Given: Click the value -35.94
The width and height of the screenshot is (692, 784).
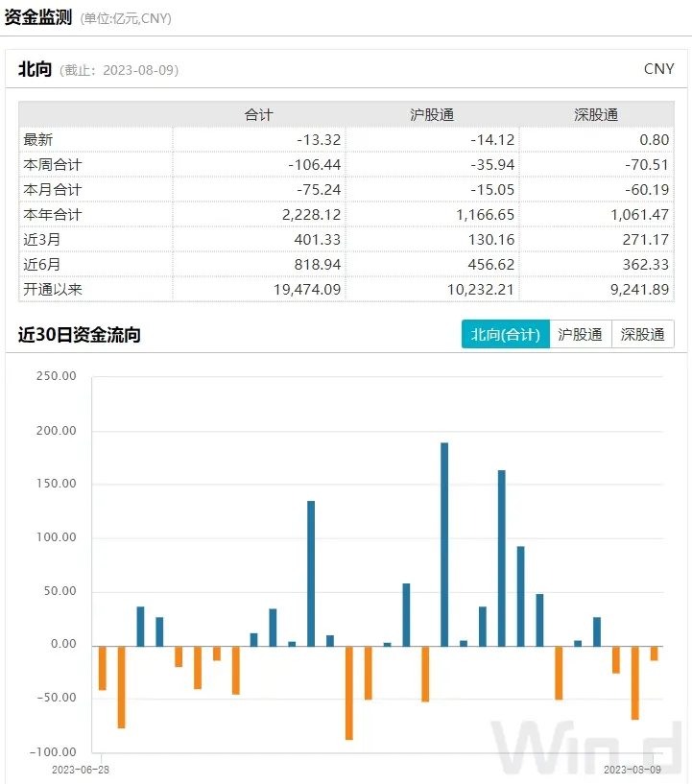Looking at the screenshot, I should tap(492, 165).
